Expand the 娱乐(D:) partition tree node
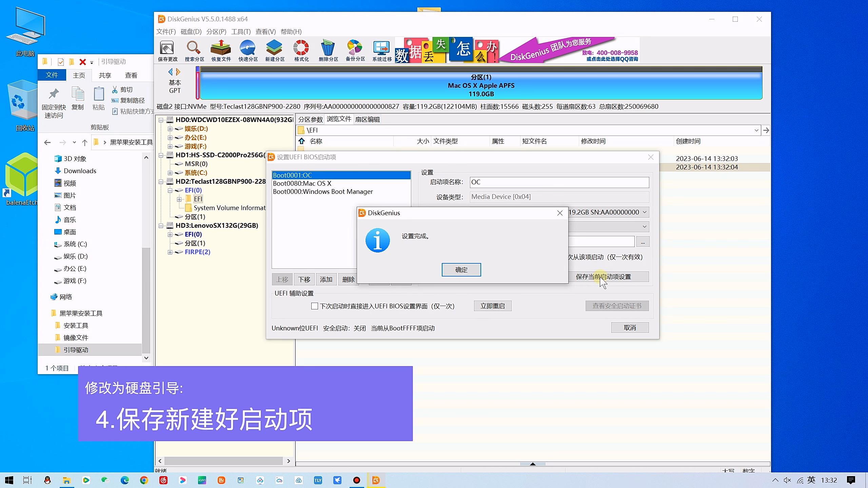This screenshot has height=488, width=868. [170, 129]
